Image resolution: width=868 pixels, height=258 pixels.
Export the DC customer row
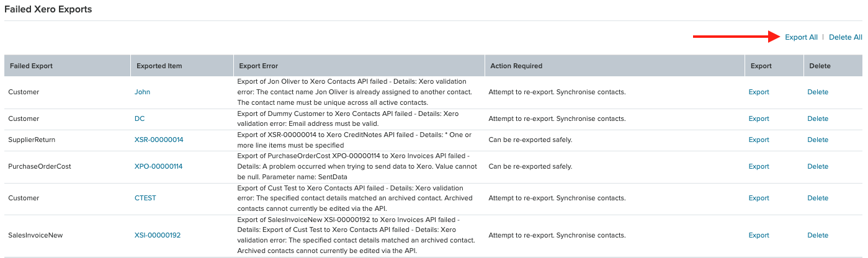pyautogui.click(x=759, y=118)
